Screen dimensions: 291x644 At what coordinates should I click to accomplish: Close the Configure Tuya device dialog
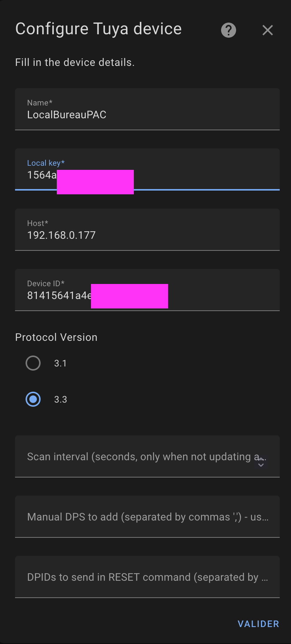tap(267, 30)
